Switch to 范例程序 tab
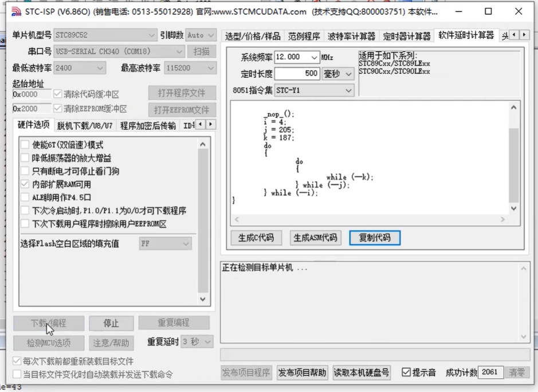The width and height of the screenshot is (538, 392). coord(304,36)
